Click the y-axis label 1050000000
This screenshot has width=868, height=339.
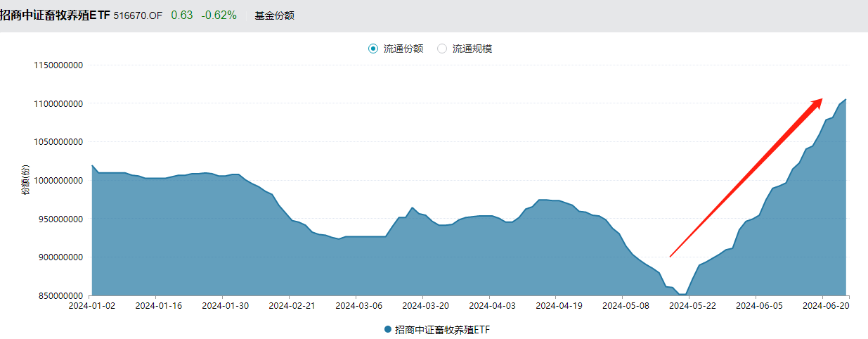point(59,142)
